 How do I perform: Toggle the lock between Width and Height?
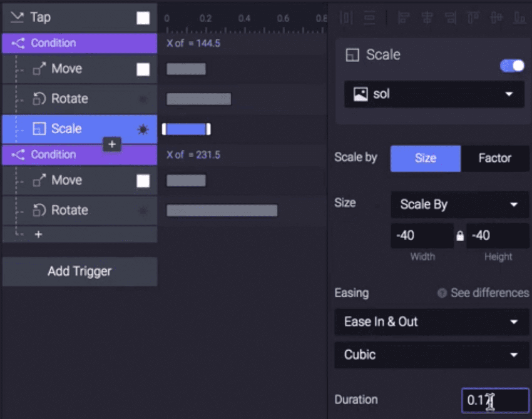(460, 236)
